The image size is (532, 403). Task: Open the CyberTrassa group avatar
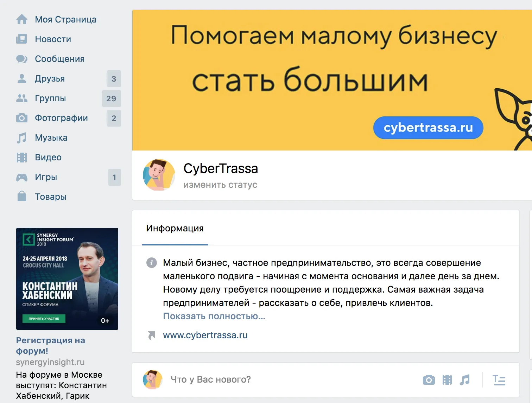click(x=159, y=175)
